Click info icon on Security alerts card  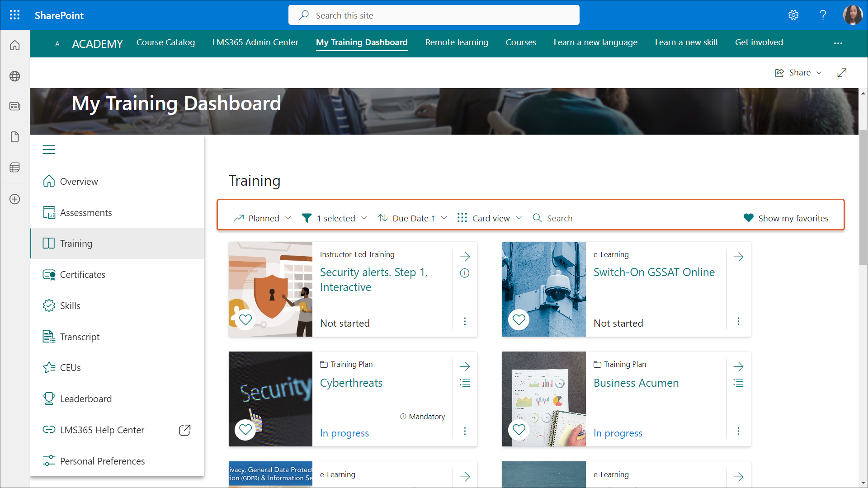[465, 273]
